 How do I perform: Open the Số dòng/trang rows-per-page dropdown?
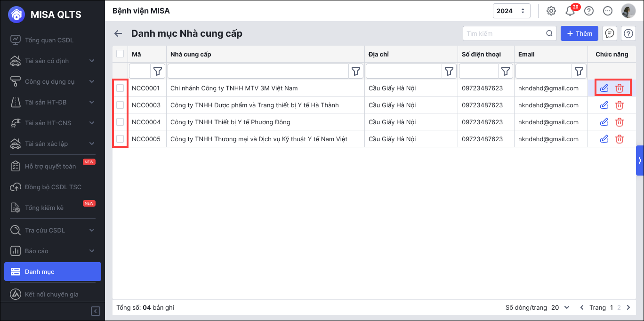point(560,307)
